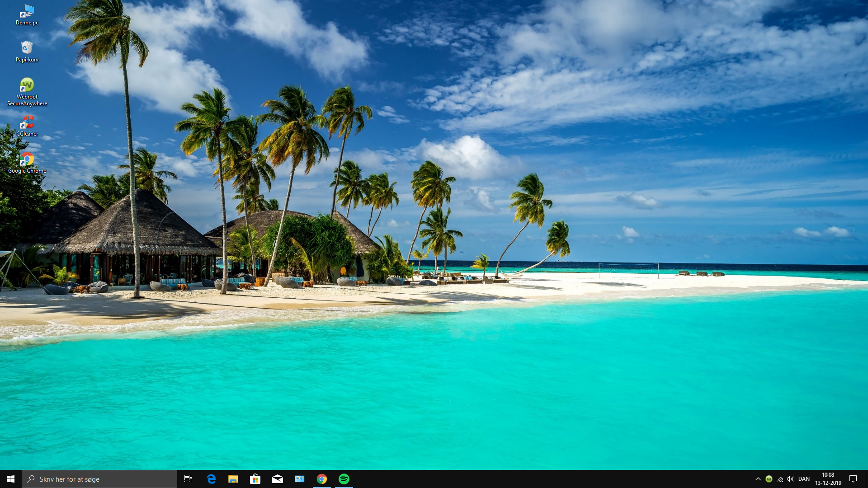This screenshot has width=868, height=488.
Task: Expand hidden system tray icons
Action: [x=758, y=479]
